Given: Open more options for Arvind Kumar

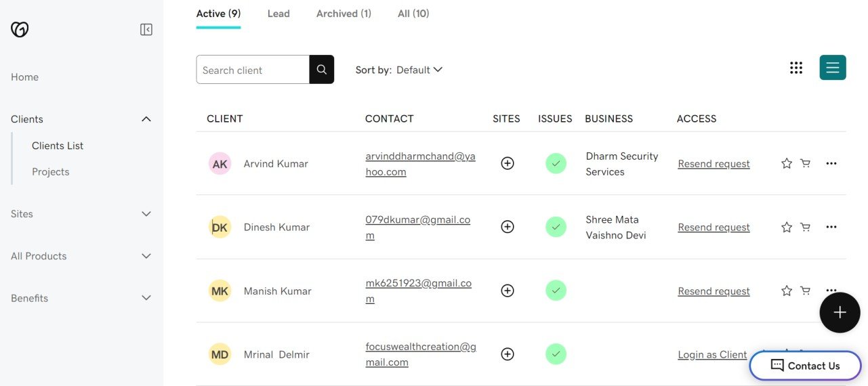Looking at the screenshot, I should 831,163.
